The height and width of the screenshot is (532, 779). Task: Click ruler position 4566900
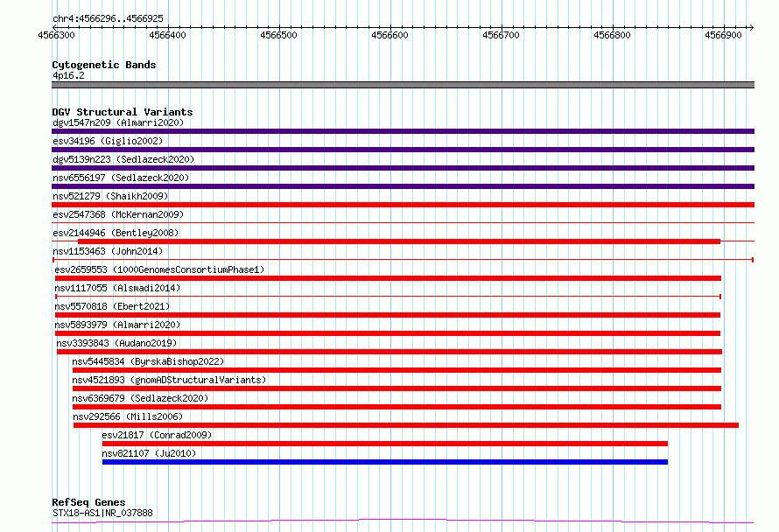(723, 35)
